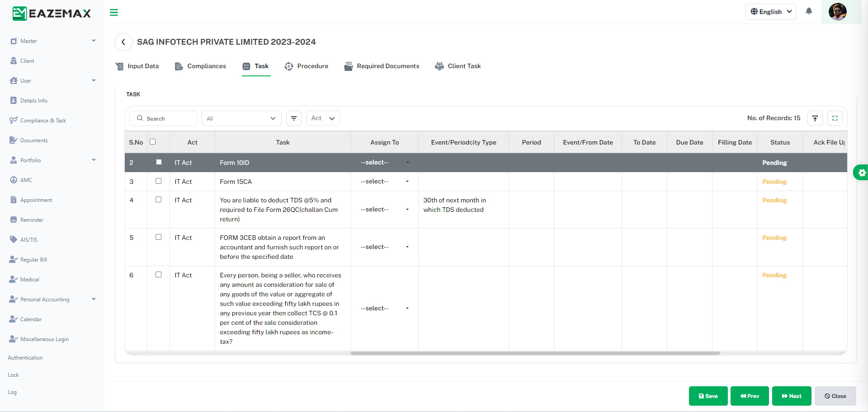The height and width of the screenshot is (412, 868).
Task: Open Assign To dropdown for Form 10ID
Action: [x=384, y=163]
